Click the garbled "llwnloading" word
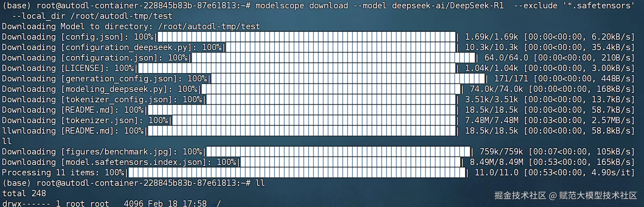Viewport: 644px width, 207px height. point(29,131)
